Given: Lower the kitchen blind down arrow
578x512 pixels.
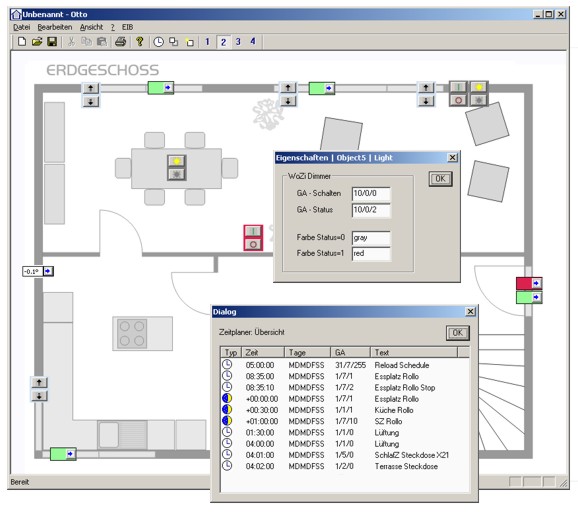Looking at the screenshot, I should pos(39,396).
